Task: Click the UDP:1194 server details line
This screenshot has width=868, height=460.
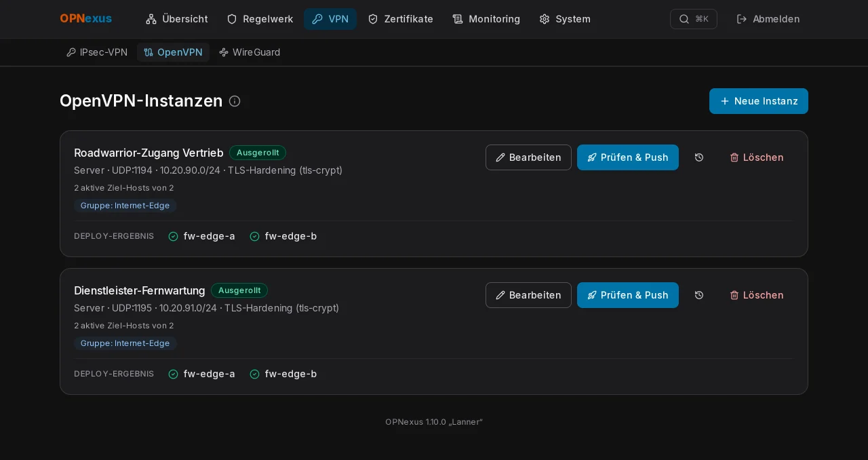Action: click(208, 170)
